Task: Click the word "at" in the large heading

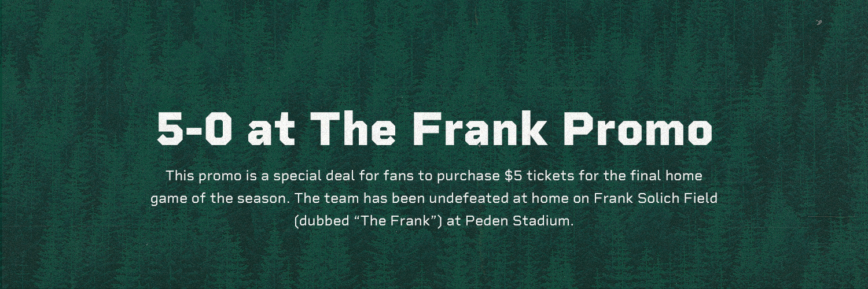Action: click(x=270, y=128)
